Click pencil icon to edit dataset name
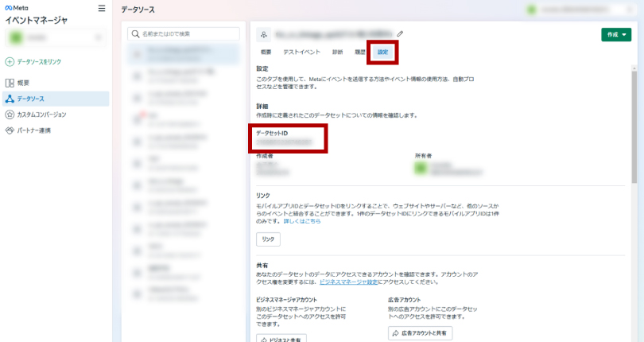 point(400,33)
